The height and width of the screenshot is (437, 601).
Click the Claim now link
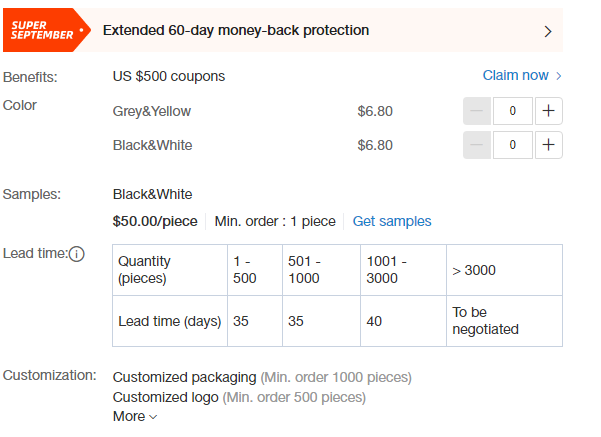(x=515, y=76)
